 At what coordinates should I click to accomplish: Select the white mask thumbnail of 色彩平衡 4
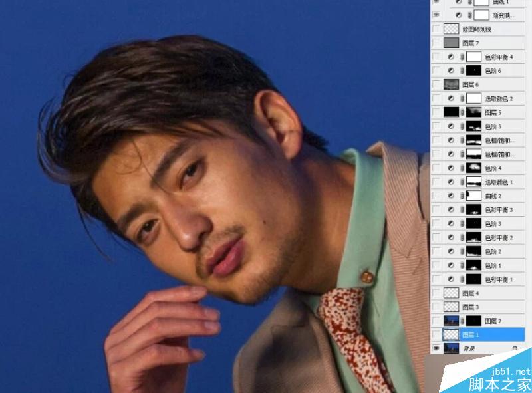click(x=473, y=57)
